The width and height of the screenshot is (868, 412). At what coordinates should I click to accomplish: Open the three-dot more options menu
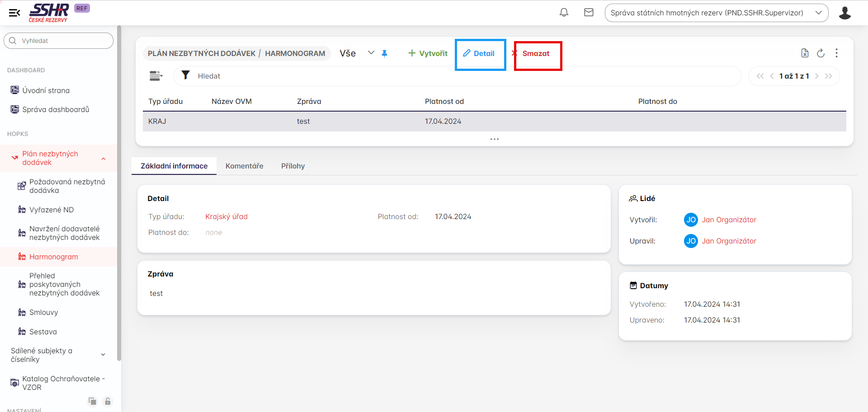(836, 53)
